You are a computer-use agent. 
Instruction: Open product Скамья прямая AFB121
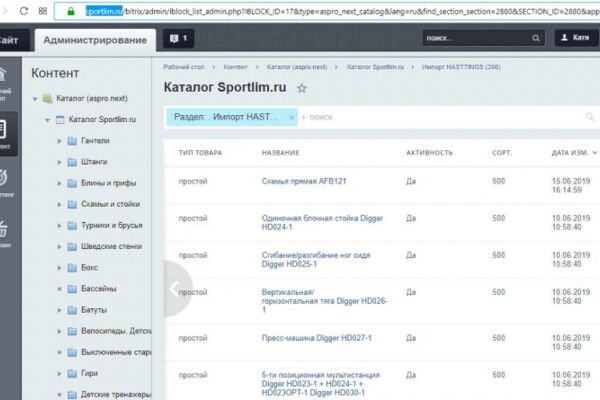[x=304, y=181]
